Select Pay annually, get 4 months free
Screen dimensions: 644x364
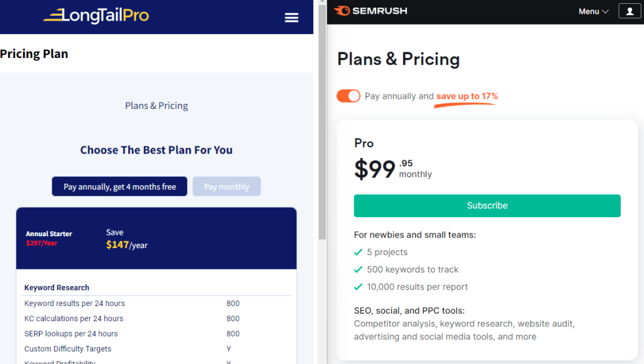(x=119, y=186)
